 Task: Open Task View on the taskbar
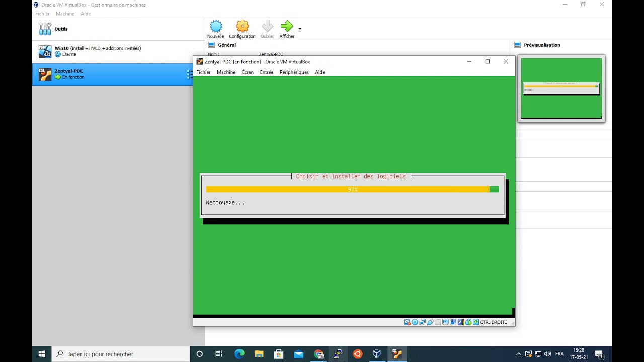pyautogui.click(x=219, y=354)
